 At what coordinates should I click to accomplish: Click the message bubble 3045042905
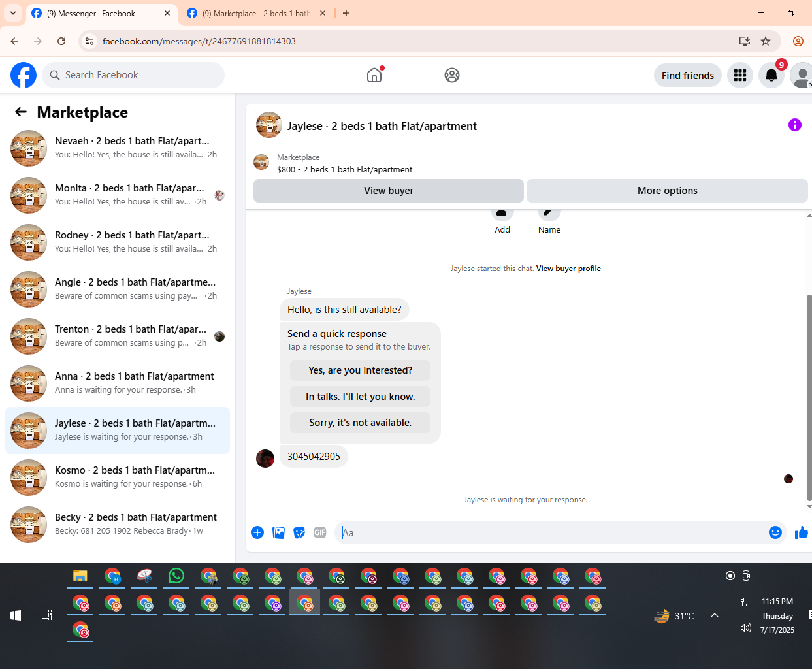[314, 457]
